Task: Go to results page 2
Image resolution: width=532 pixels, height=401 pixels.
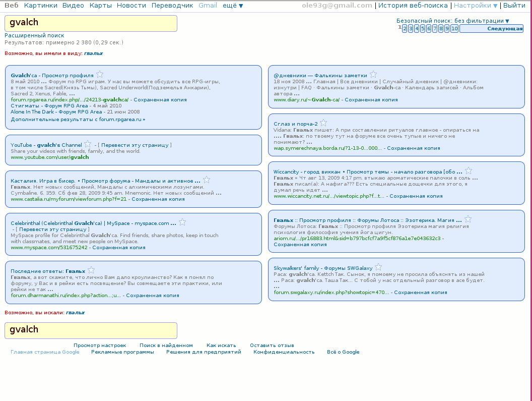Action: point(405,29)
